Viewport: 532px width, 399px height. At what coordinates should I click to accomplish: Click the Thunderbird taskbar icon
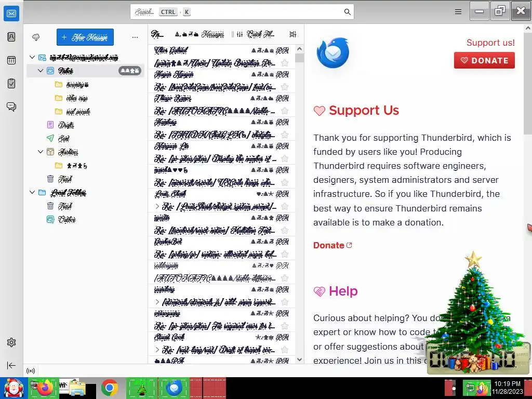click(x=174, y=388)
